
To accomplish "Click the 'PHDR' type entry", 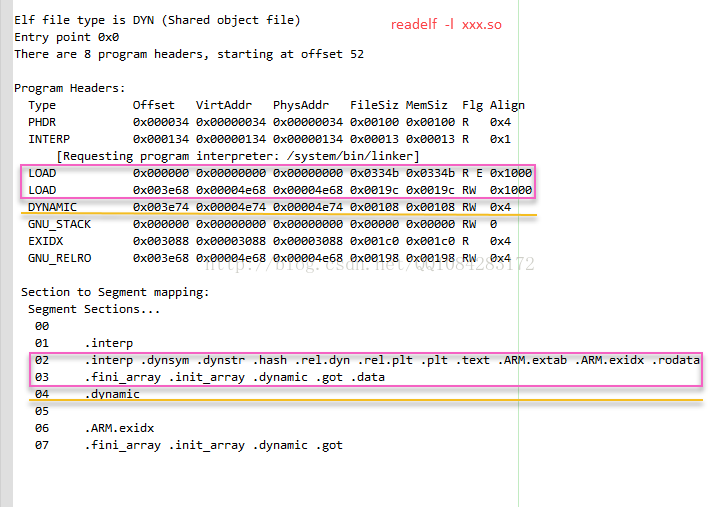I will pos(42,122).
